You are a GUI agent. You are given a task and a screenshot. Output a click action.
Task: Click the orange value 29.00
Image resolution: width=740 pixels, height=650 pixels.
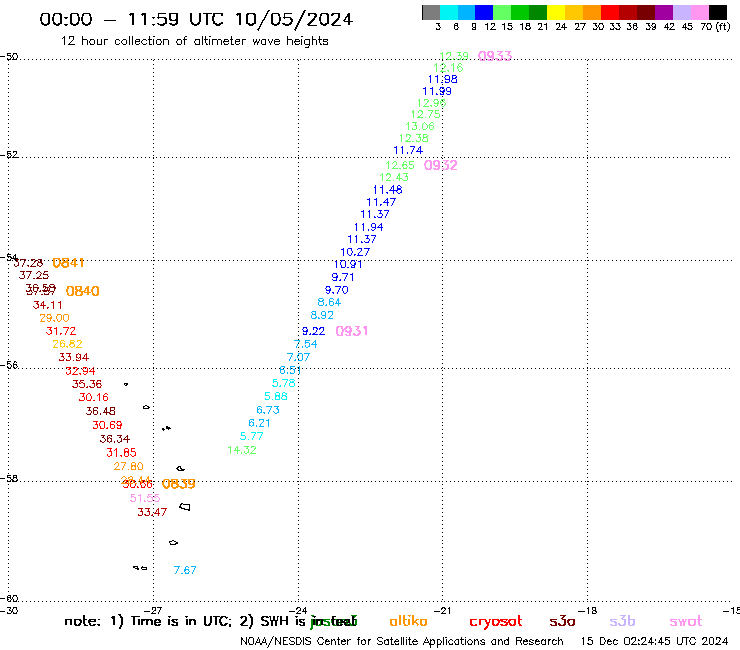[x=54, y=318]
